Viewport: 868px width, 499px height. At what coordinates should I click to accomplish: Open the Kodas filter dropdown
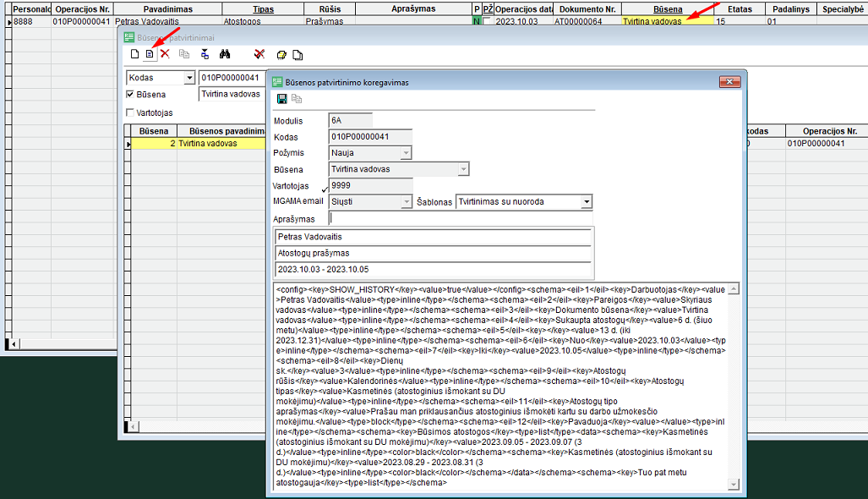point(188,78)
